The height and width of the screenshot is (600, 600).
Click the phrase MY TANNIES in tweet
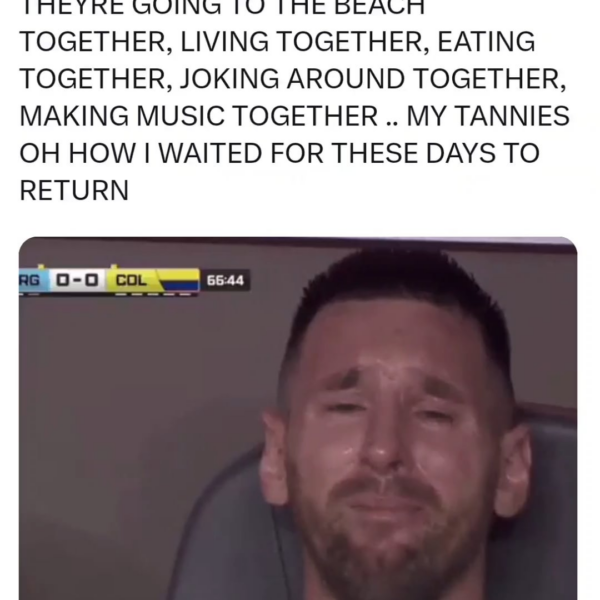[x=488, y=116]
